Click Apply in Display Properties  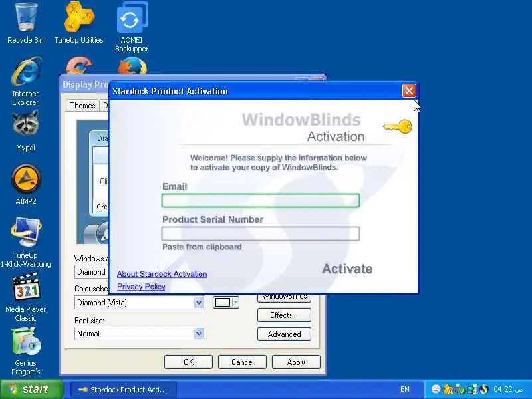tap(296, 362)
